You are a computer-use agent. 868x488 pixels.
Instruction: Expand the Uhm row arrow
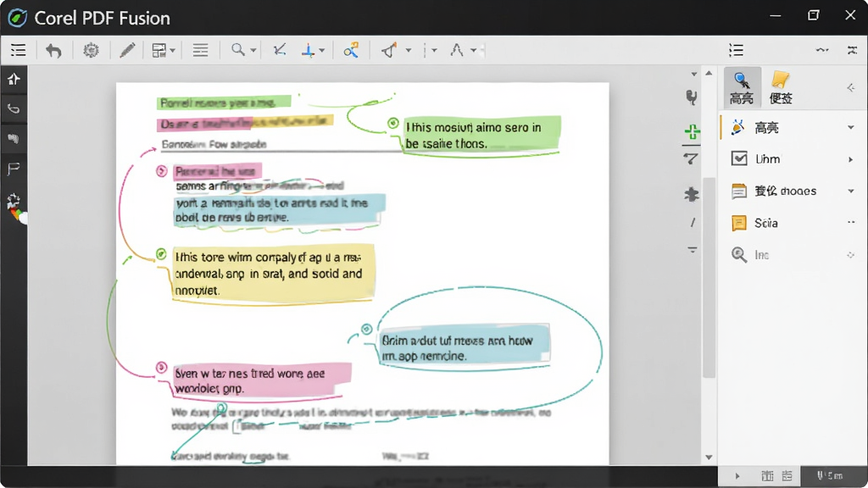click(x=851, y=159)
